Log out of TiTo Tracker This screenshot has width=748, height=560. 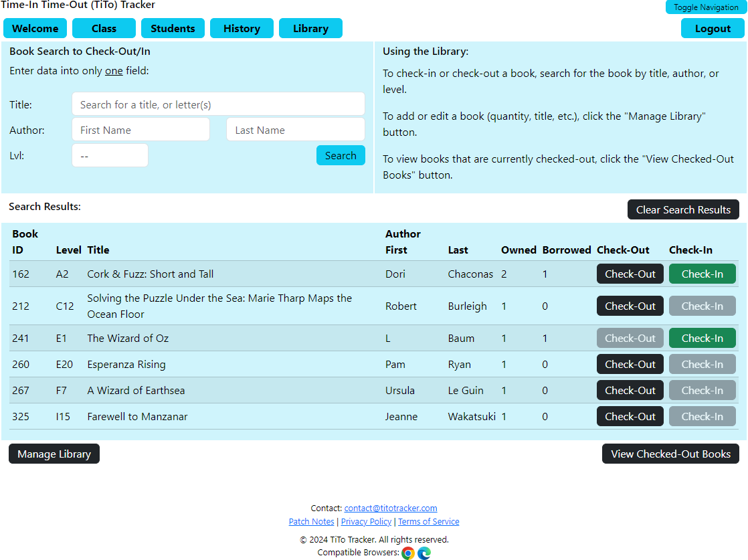[712, 28]
